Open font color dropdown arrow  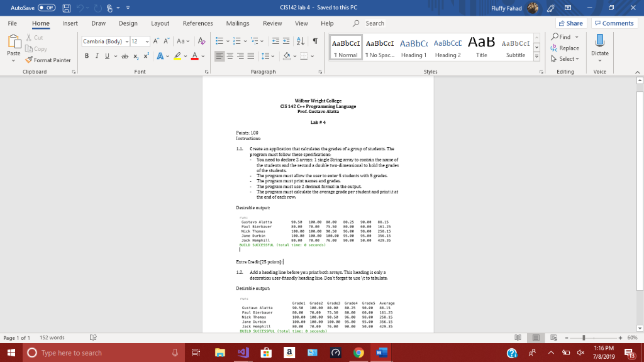point(203,56)
